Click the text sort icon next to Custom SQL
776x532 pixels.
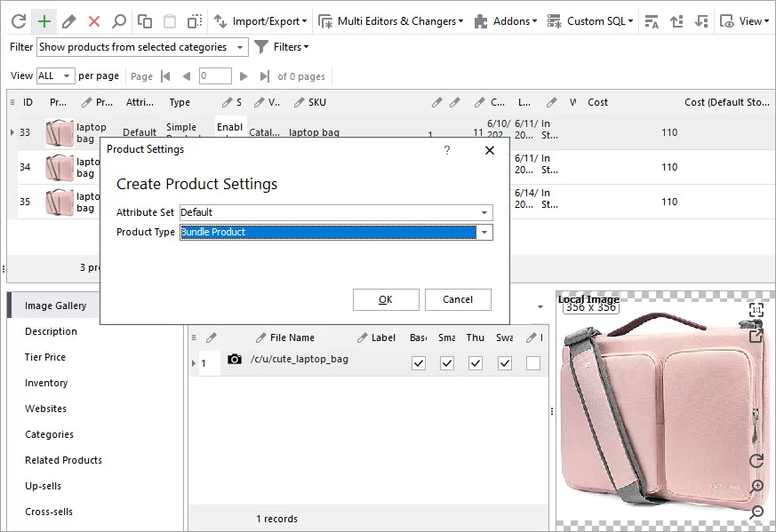[652, 21]
